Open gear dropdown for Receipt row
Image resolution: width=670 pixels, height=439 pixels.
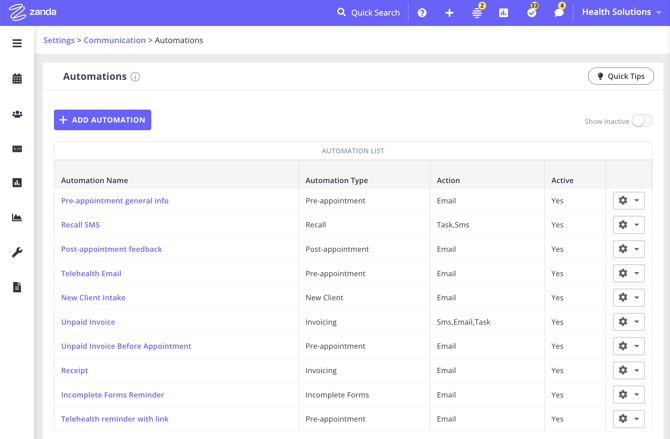coord(628,371)
